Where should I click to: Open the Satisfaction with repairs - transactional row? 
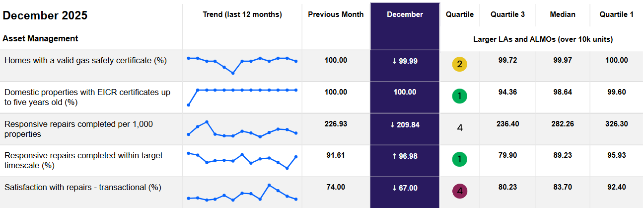click(83, 188)
